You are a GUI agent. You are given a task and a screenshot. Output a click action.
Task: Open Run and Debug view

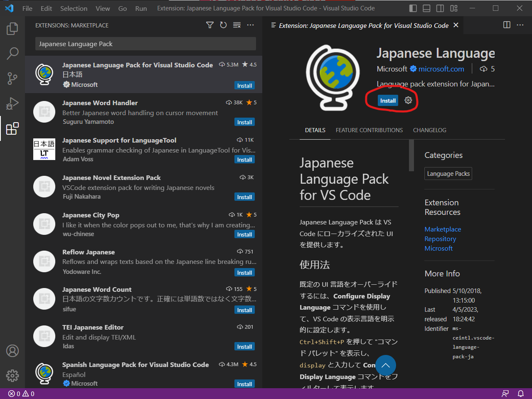(12, 103)
